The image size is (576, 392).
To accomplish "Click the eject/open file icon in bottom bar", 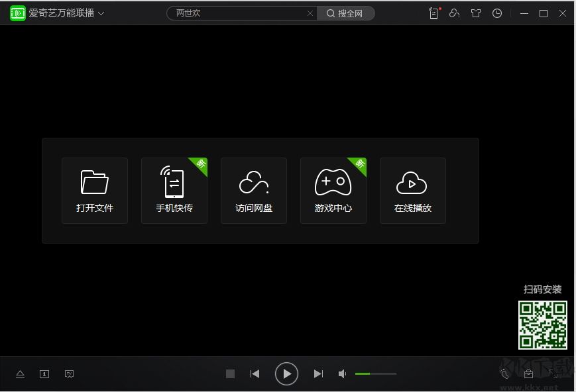I will [x=20, y=374].
